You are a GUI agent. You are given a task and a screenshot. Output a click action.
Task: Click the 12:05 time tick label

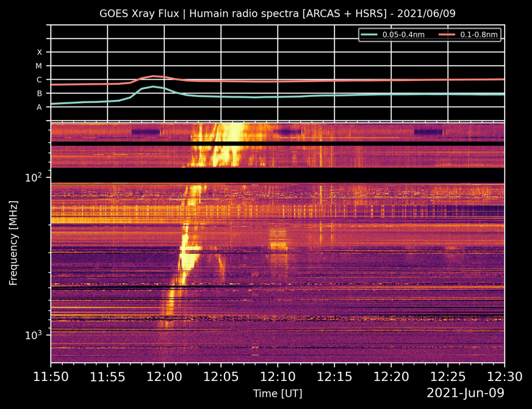coord(221,377)
